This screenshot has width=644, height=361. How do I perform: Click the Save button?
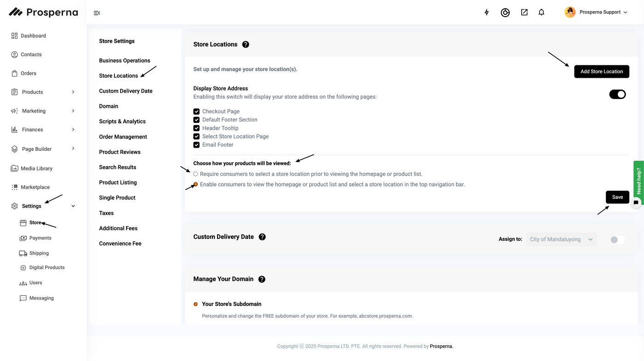(617, 197)
